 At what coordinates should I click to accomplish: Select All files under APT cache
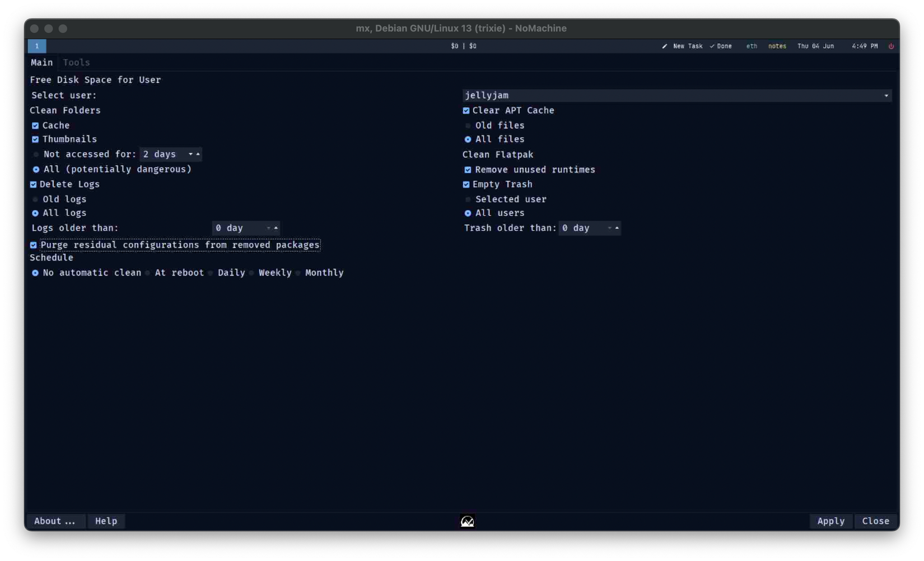pos(468,139)
